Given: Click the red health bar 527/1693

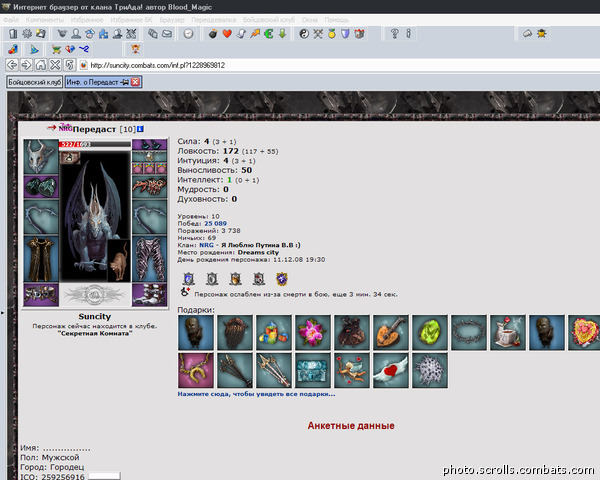Looking at the screenshot, I should pos(95,144).
